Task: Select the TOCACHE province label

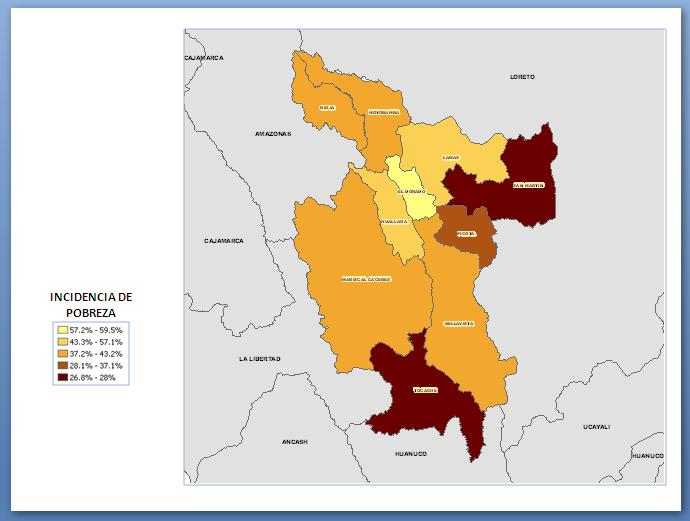Action: [425, 390]
